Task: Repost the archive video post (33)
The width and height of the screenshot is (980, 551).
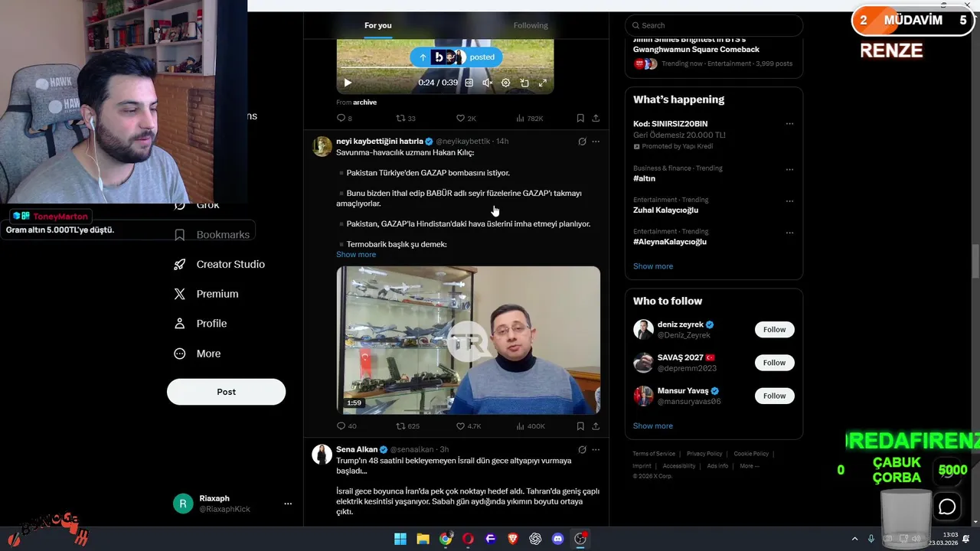Action: (406, 118)
